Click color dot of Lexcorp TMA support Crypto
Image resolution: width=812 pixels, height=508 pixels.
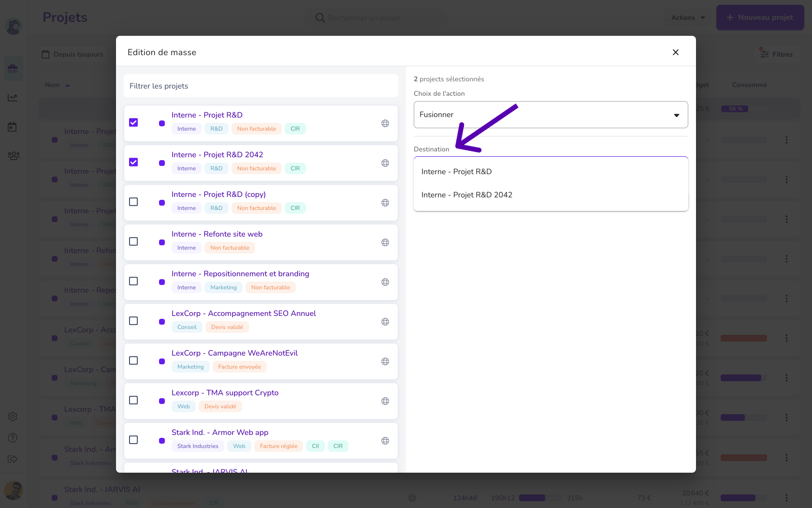pyautogui.click(x=162, y=401)
